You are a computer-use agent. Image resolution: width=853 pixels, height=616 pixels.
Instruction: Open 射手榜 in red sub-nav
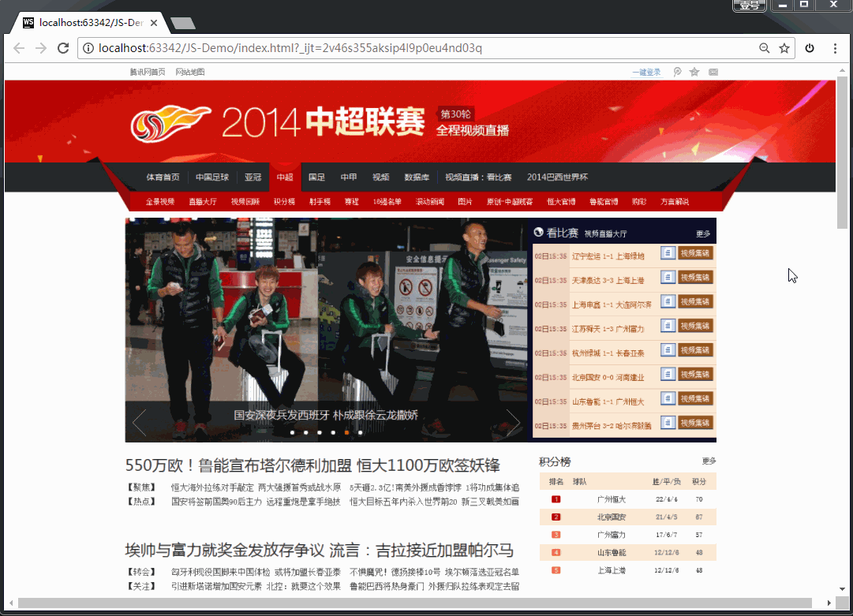[320, 202]
